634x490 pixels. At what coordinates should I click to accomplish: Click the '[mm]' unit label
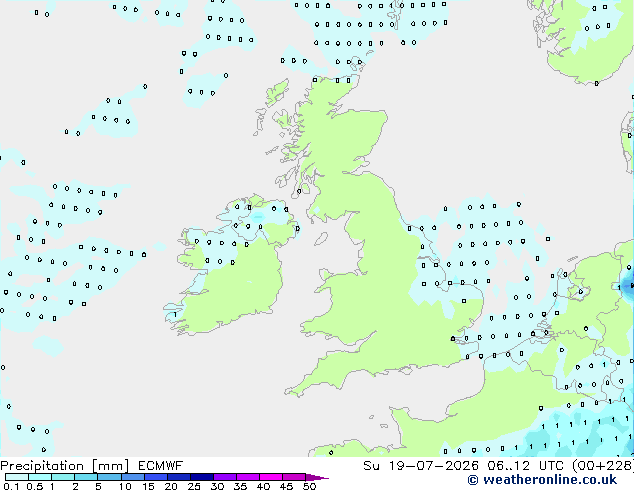pyautogui.click(x=110, y=466)
